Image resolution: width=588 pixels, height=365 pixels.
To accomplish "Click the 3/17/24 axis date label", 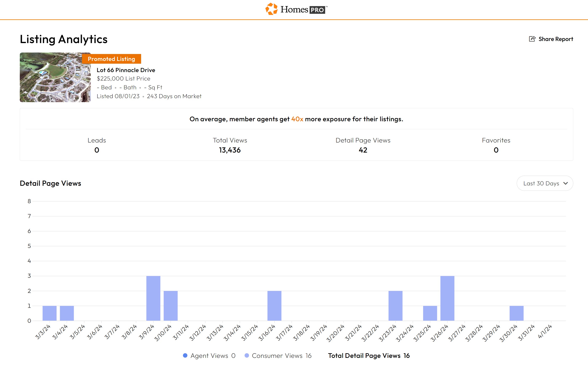I will (x=284, y=333).
